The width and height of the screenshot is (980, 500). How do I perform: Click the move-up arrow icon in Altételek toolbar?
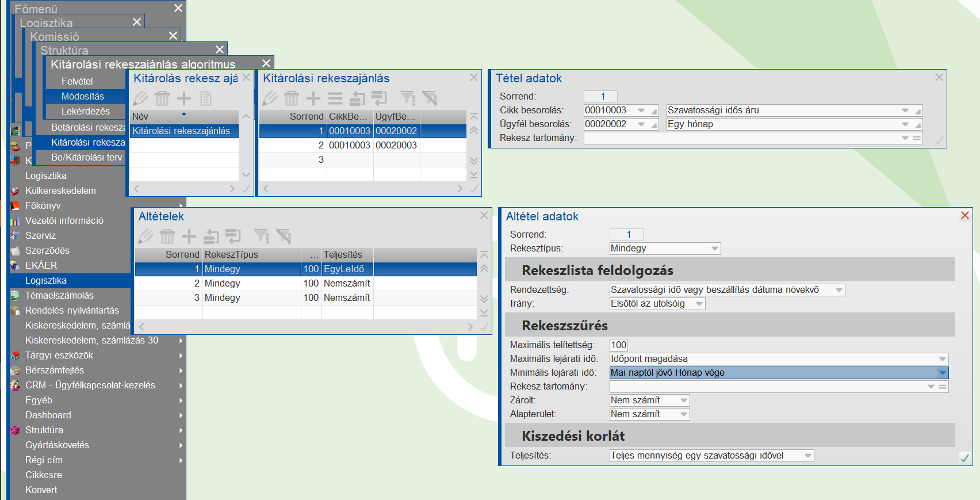click(211, 236)
